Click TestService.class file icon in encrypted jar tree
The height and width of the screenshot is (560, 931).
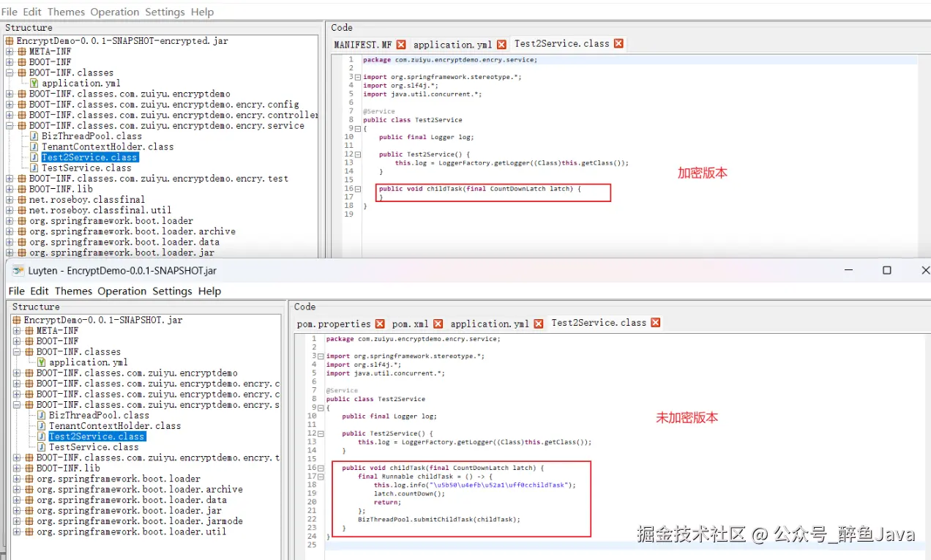coord(34,168)
